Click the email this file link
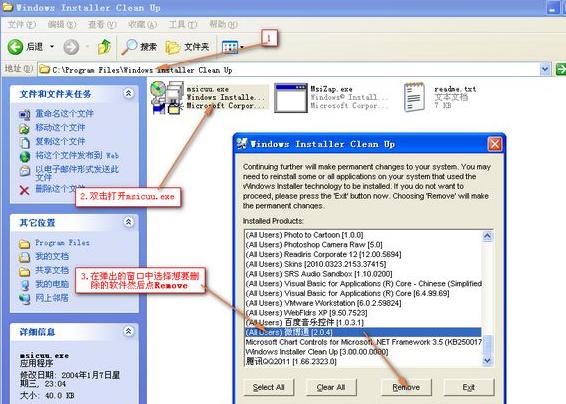Screen dimensions: 566x404 tap(77, 173)
